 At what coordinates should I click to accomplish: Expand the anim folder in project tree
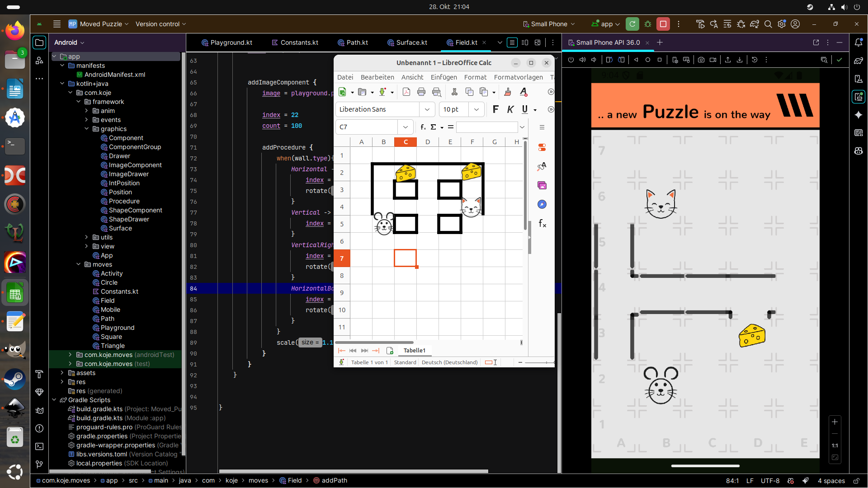[x=87, y=111]
